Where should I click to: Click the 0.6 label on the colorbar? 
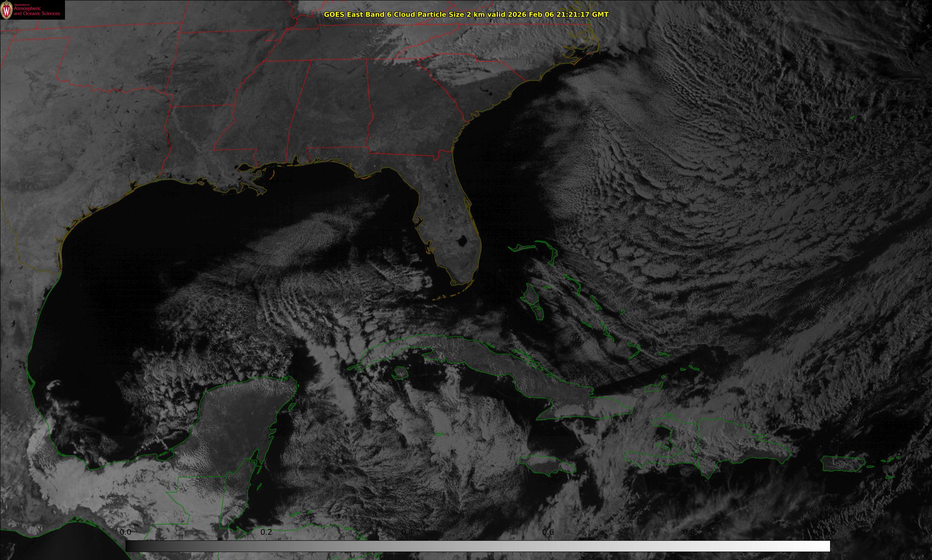pos(548,532)
